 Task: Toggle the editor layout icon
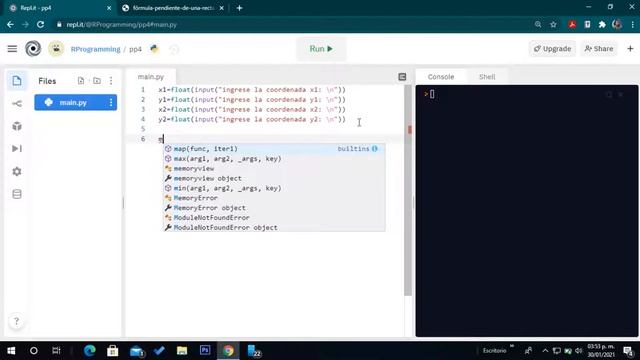point(402,77)
